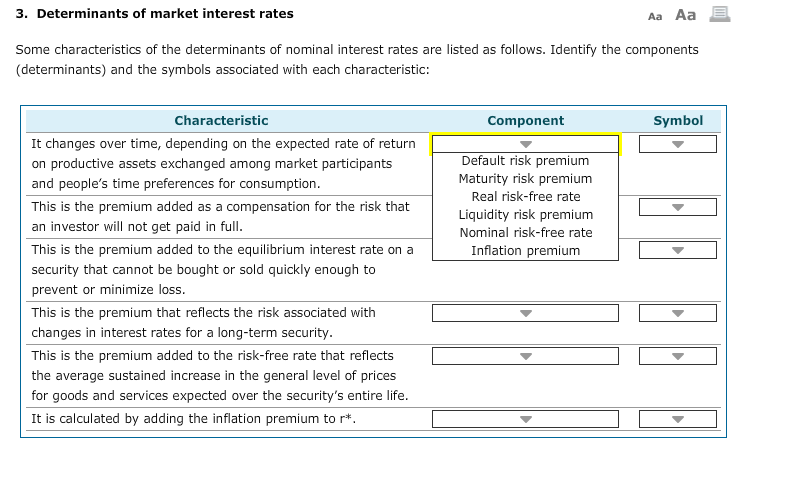Choose Real risk-free rate option
Screen dimensions: 809x486
tap(525, 197)
